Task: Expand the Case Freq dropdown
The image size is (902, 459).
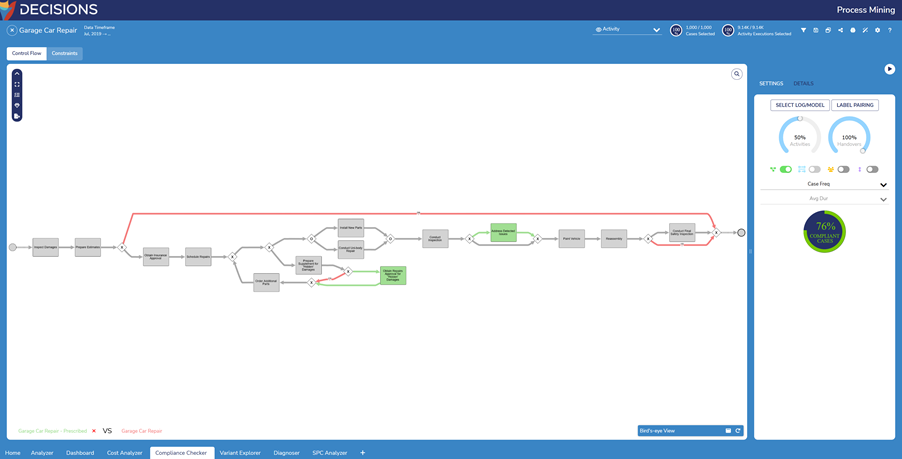Action: tap(883, 185)
